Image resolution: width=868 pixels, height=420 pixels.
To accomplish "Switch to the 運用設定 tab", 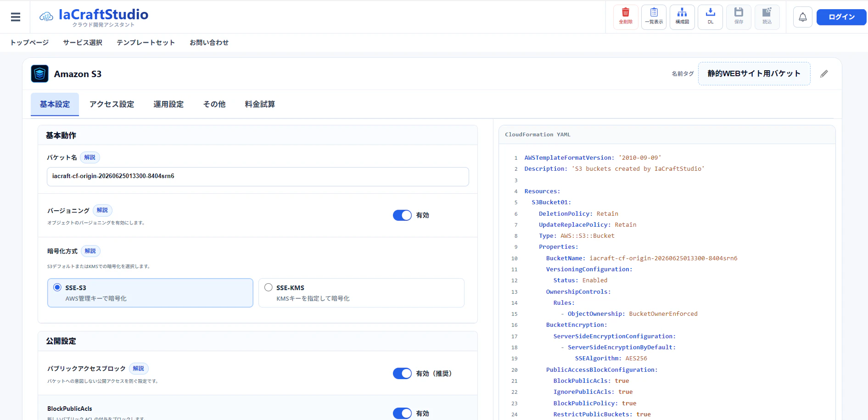I will tap(168, 104).
